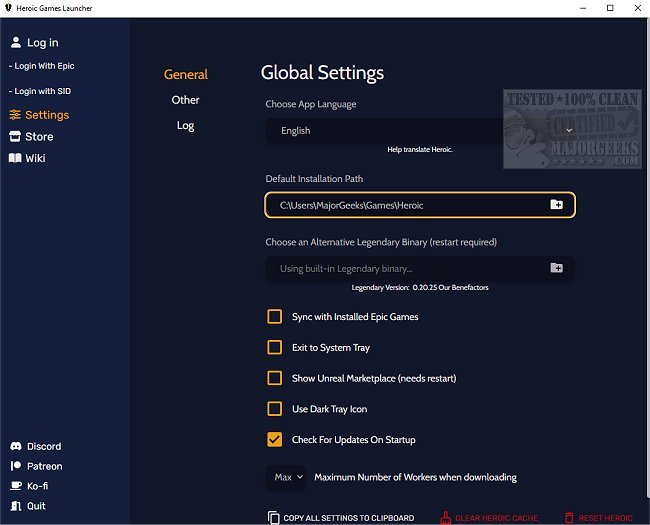This screenshot has height=525, width=650.
Task: Enable Sync with Installed Epic Games
Action: [x=274, y=317]
